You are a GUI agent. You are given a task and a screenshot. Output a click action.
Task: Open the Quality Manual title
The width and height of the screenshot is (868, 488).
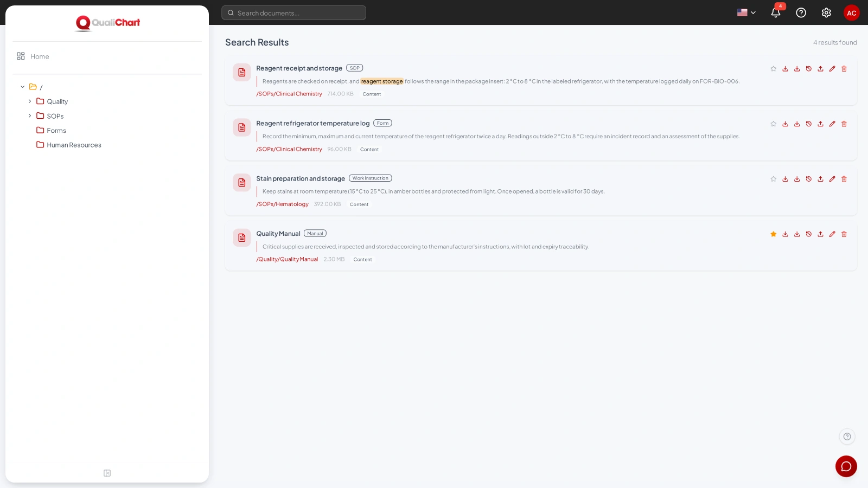coord(278,234)
